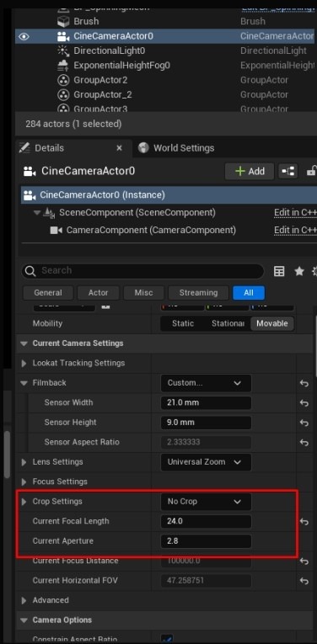Click the ExponentialHeightFog0 fog icon

63,66
